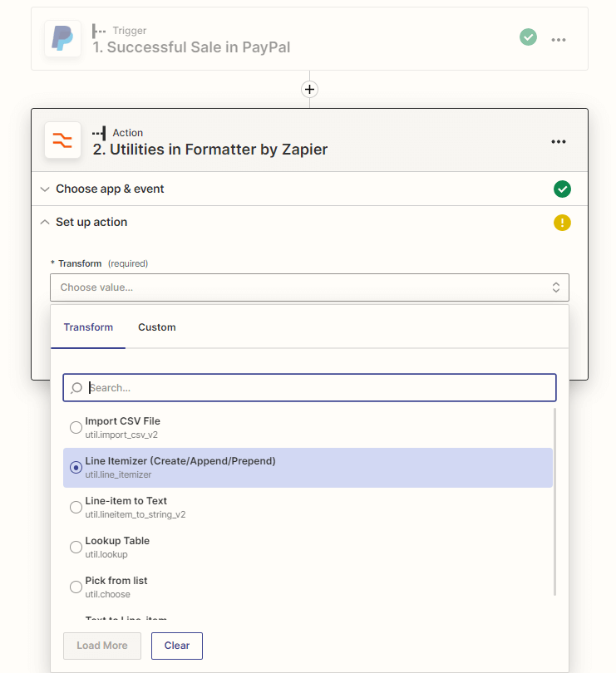Select the Import CSV File radio option
Viewport: 616px width, 673px height.
tap(76, 428)
